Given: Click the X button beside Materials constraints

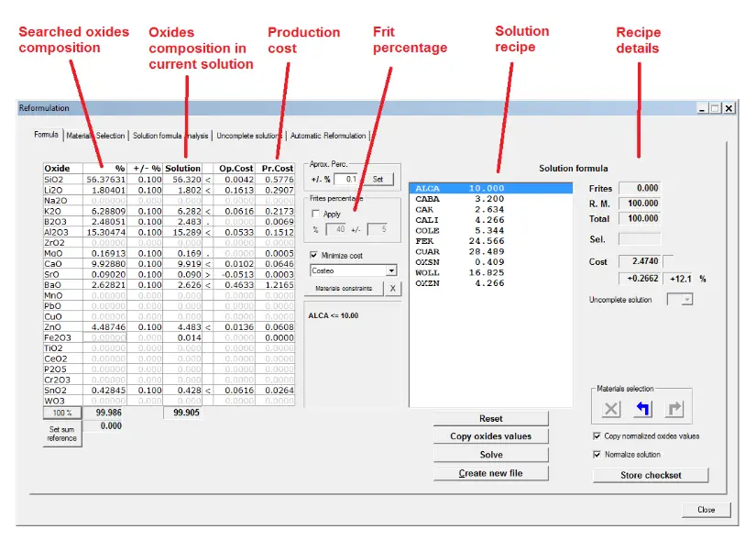Looking at the screenshot, I should (391, 288).
